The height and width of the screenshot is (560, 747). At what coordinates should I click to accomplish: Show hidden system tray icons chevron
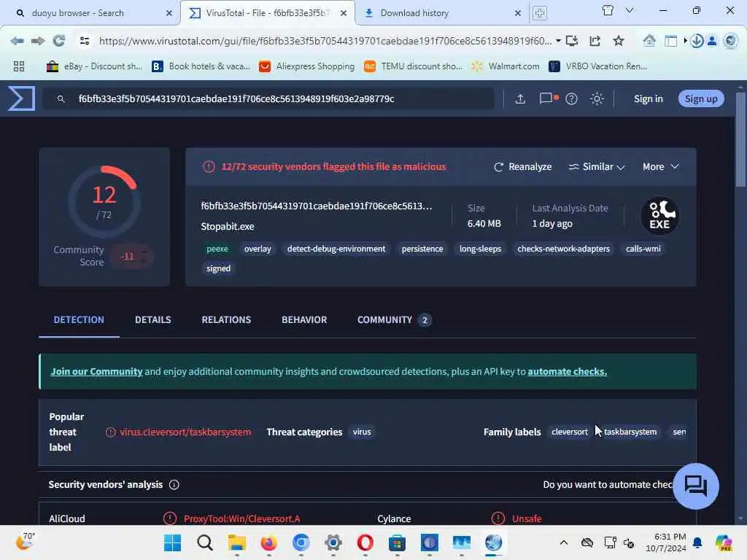pyautogui.click(x=564, y=542)
